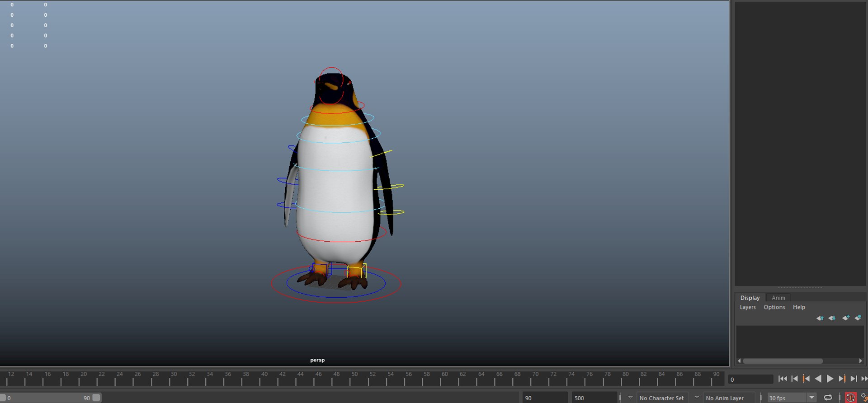Open the Options menu in Layer Editor
This screenshot has width=868, height=403.
[x=774, y=307]
